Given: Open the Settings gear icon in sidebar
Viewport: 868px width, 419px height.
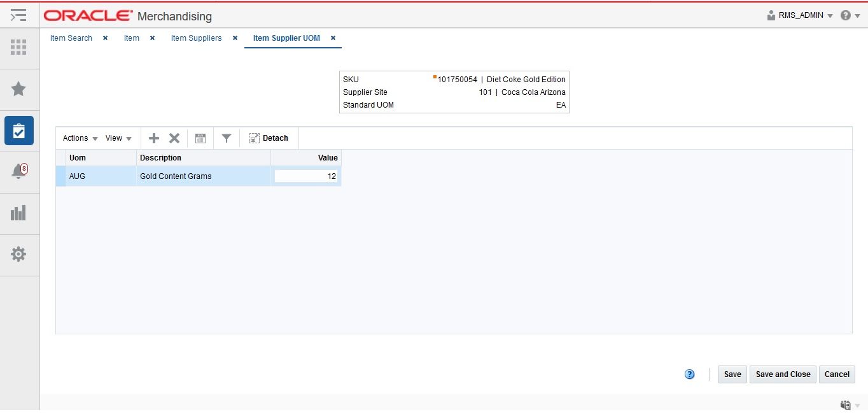Looking at the screenshot, I should click(x=18, y=254).
